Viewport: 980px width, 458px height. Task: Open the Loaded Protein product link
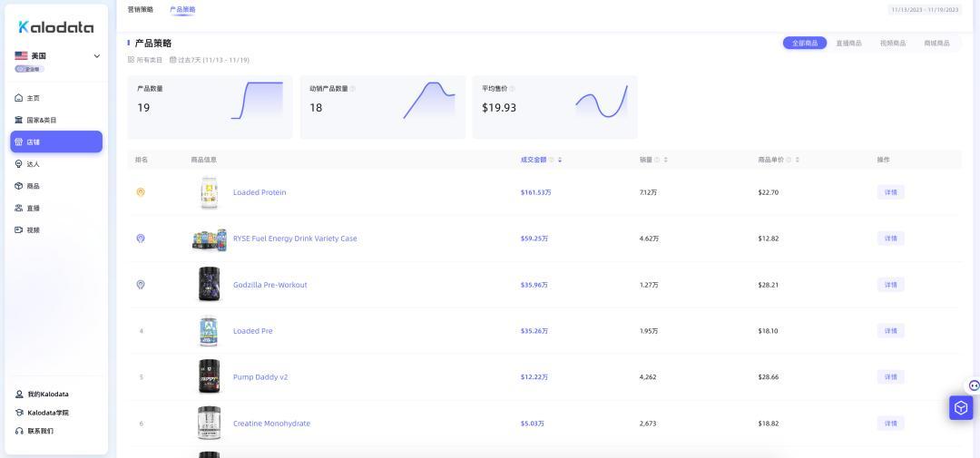point(260,192)
